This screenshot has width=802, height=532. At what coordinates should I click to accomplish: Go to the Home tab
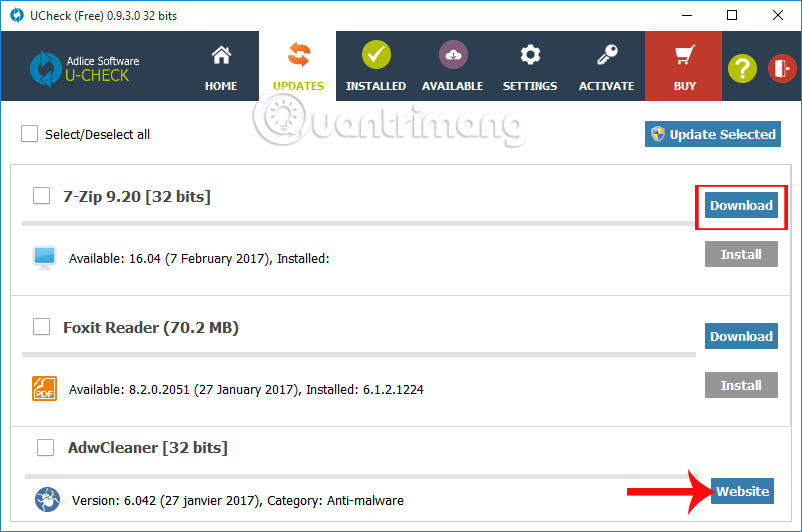(221, 66)
